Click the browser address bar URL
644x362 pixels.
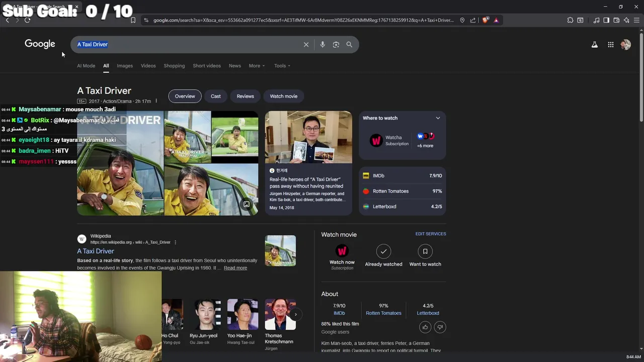[x=303, y=20]
